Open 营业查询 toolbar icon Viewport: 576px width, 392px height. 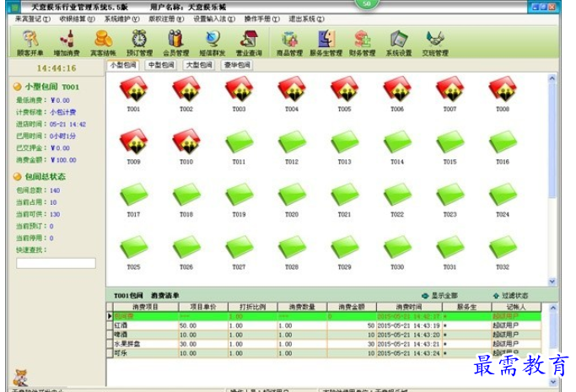(249, 43)
